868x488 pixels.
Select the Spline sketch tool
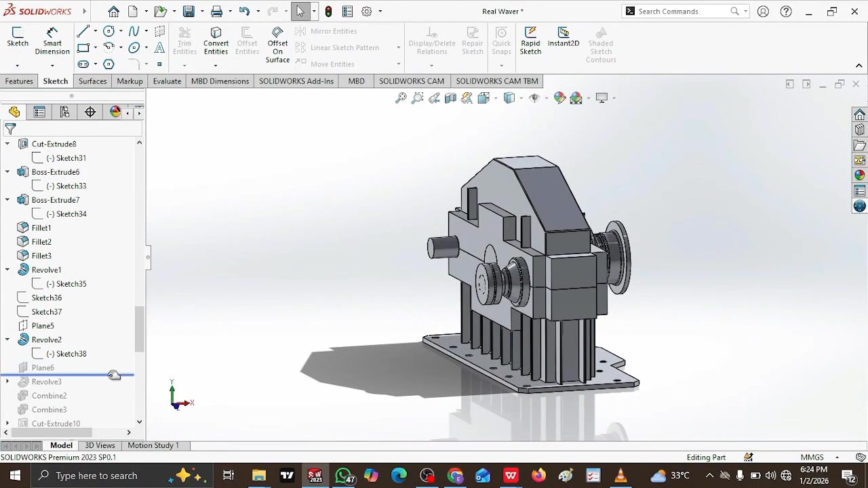click(134, 31)
